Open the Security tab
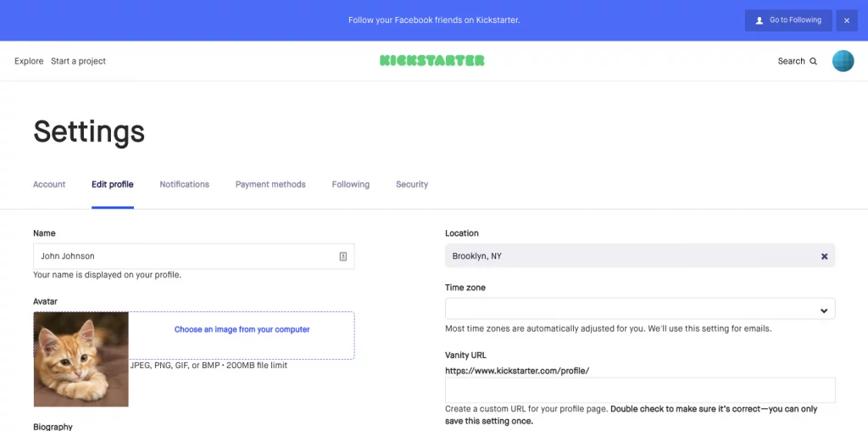 (412, 184)
